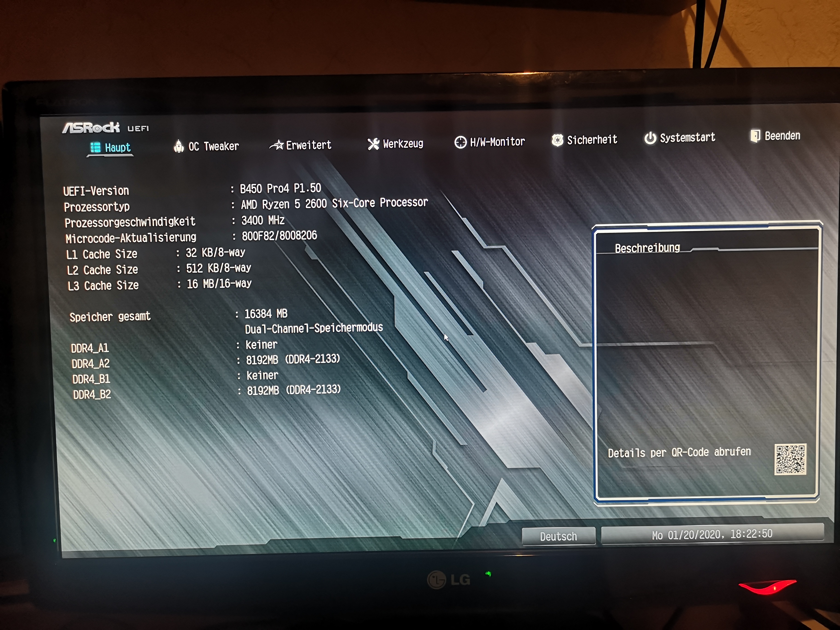
Task: Click the QR code image
Action: click(790, 459)
